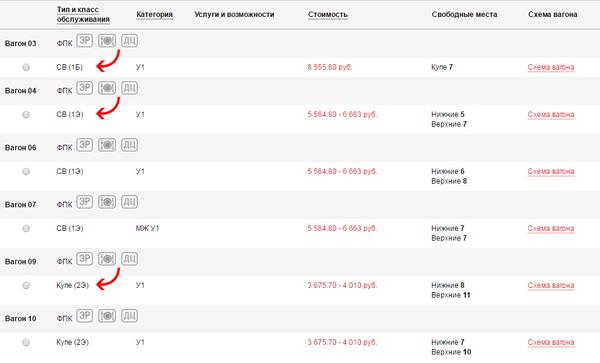Click the meal icon for Вагон 09

[x=107, y=259]
